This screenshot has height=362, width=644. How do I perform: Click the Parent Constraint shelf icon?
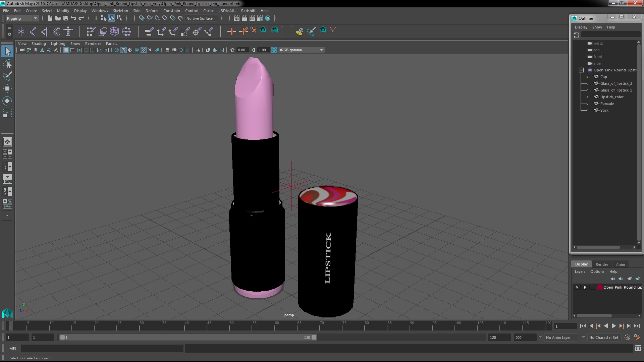click(149, 32)
